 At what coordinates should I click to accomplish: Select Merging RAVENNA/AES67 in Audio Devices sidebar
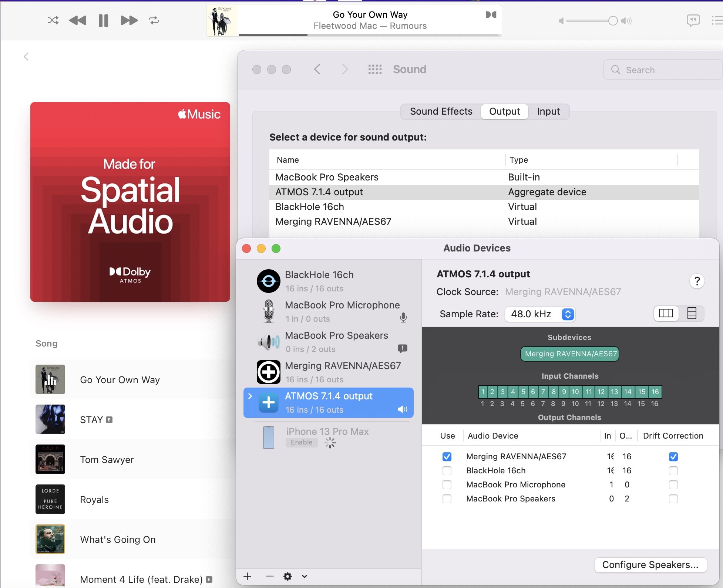tap(329, 372)
